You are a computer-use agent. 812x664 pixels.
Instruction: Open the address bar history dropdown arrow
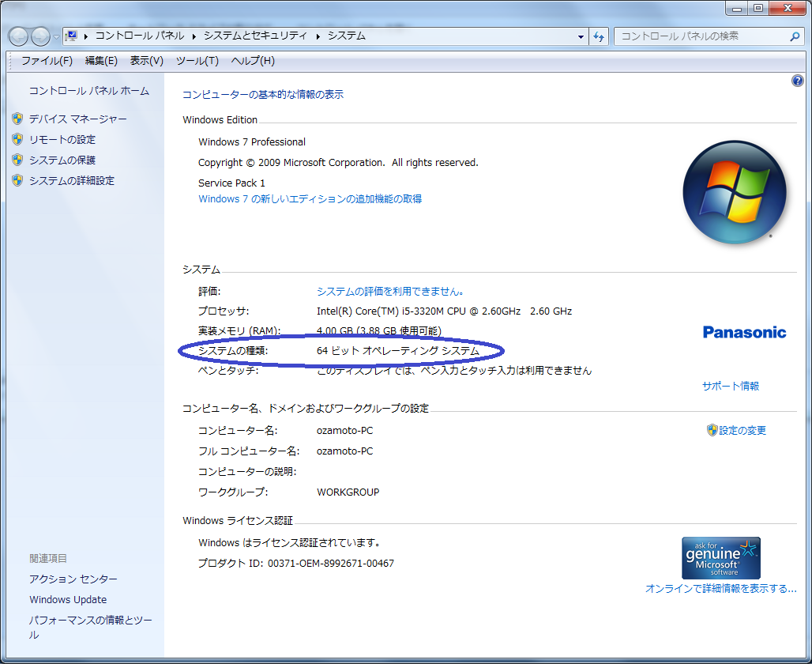(581, 36)
